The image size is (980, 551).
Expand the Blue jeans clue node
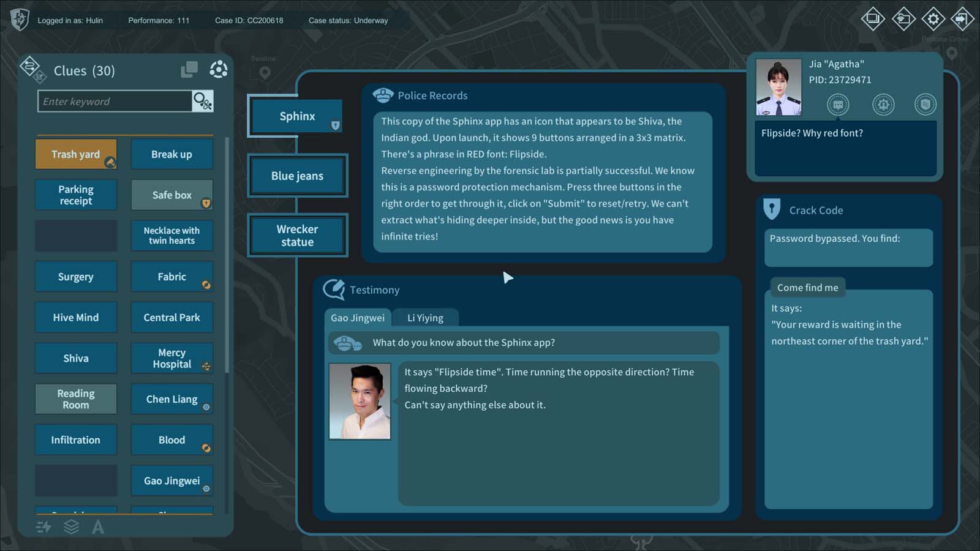tap(297, 176)
